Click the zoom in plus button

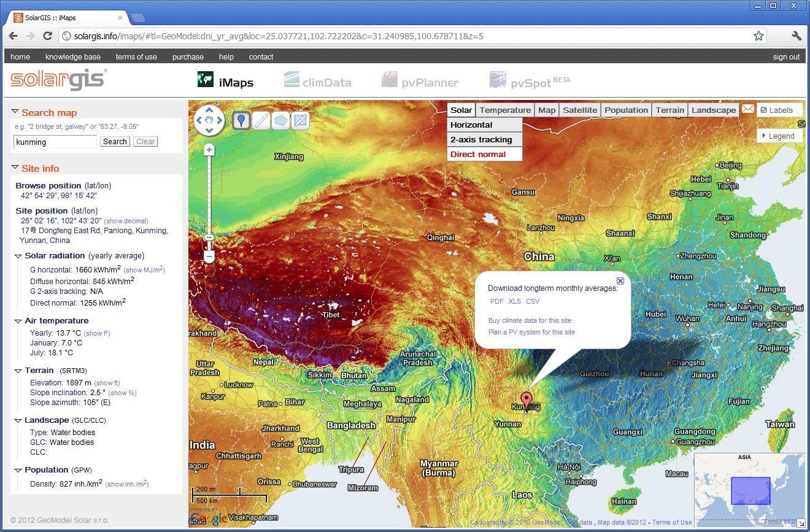(x=209, y=150)
